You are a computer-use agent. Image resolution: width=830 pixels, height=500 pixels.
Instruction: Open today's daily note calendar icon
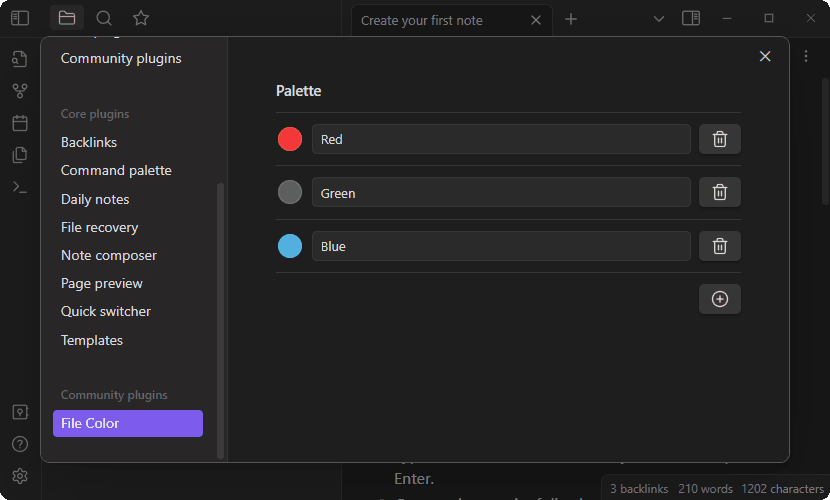(20, 123)
